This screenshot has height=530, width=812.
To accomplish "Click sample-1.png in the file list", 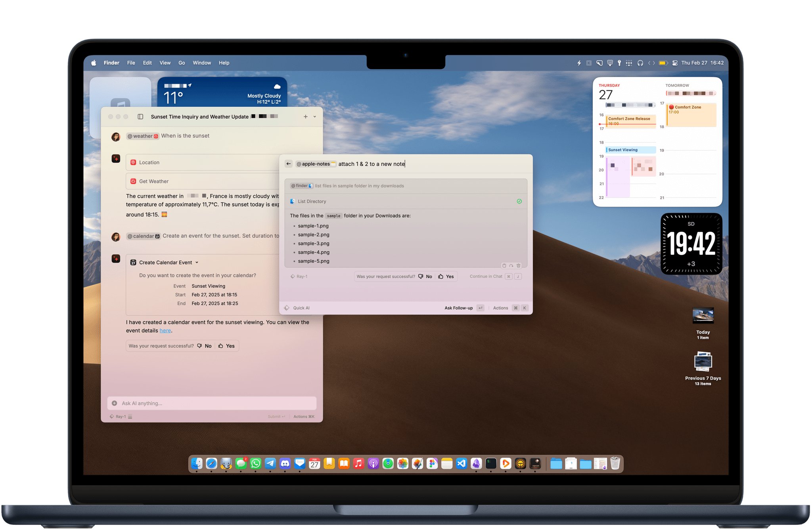I will 313,226.
